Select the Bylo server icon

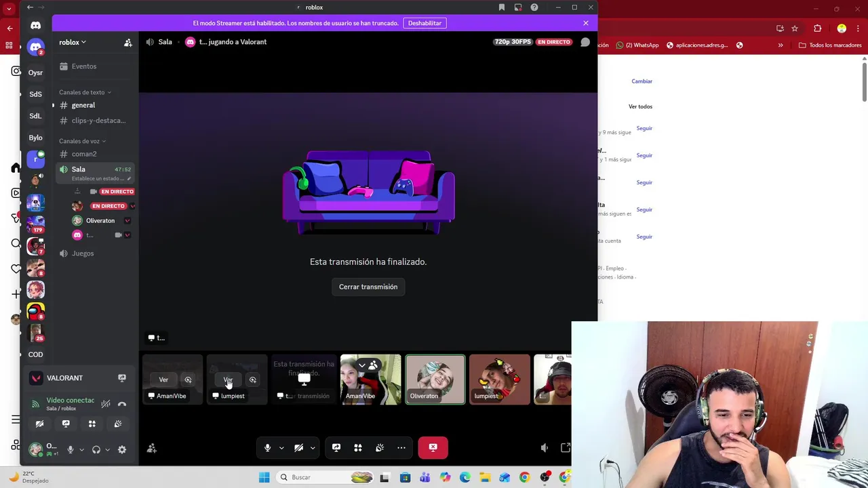(x=35, y=138)
